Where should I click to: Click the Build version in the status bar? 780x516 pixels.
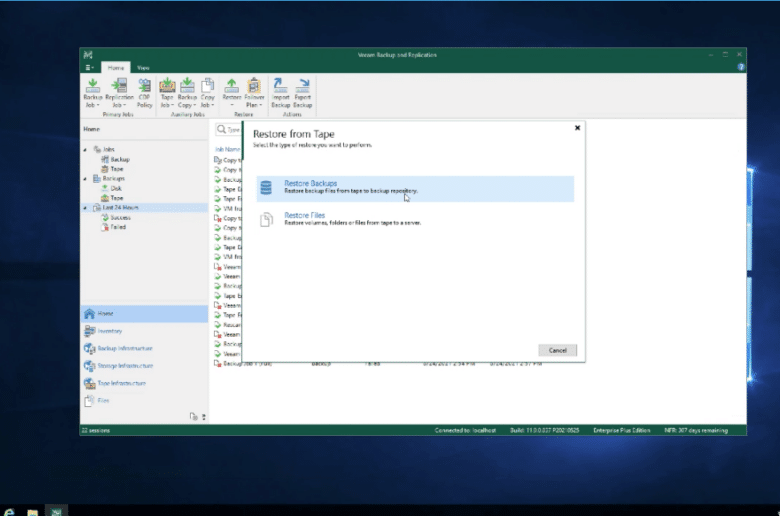pyautogui.click(x=544, y=430)
